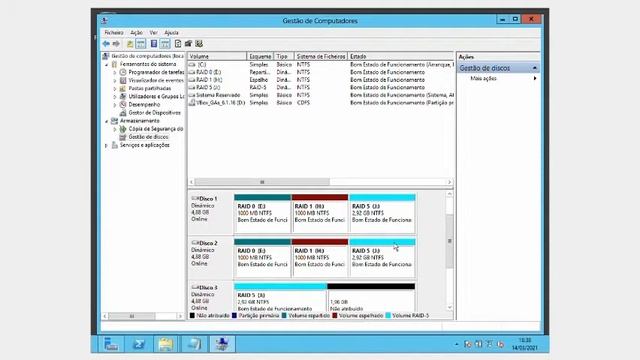
Task: Click the Visualizador de eventos icon
Action: click(x=123, y=80)
